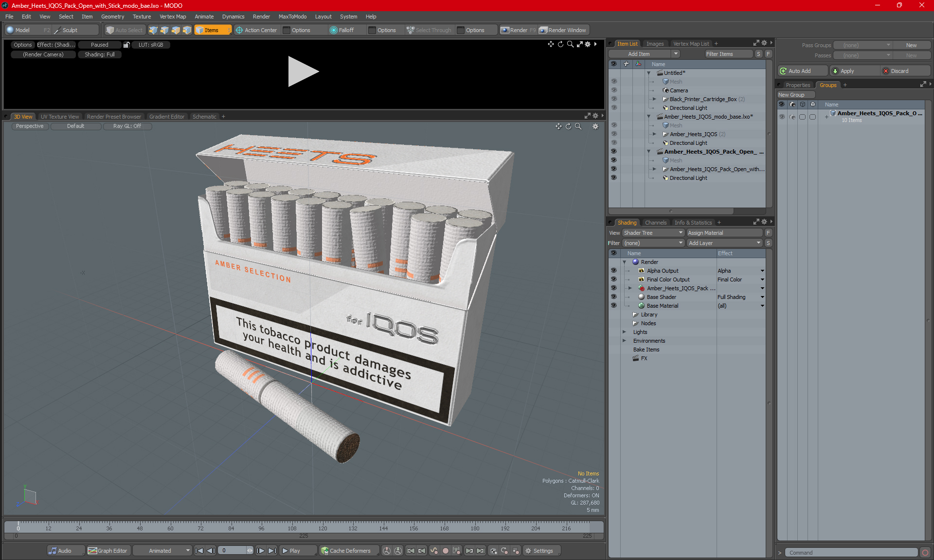
Task: Toggle visibility of Black_Printer_Cartridge_Box
Action: tap(614, 99)
